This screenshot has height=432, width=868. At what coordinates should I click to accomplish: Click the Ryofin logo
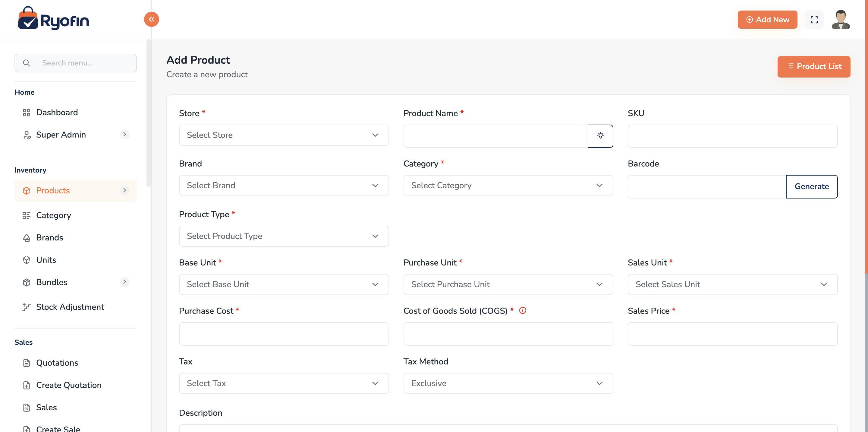[54, 18]
